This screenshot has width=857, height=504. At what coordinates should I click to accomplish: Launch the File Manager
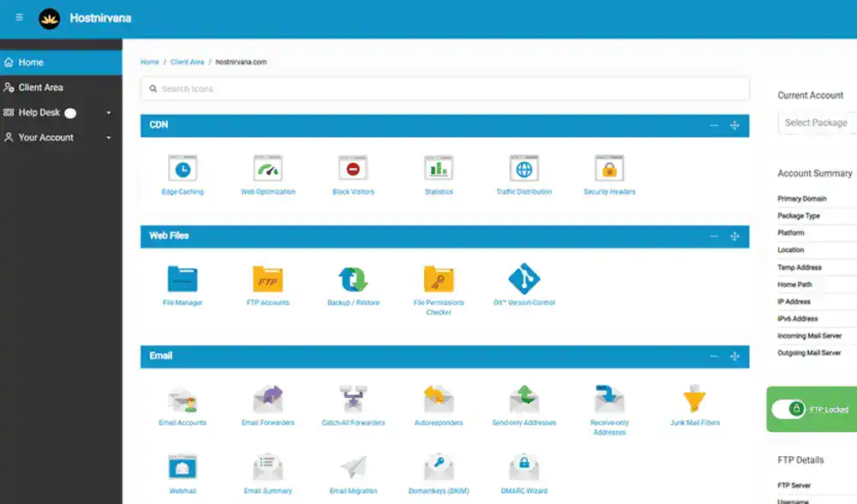[x=183, y=279]
